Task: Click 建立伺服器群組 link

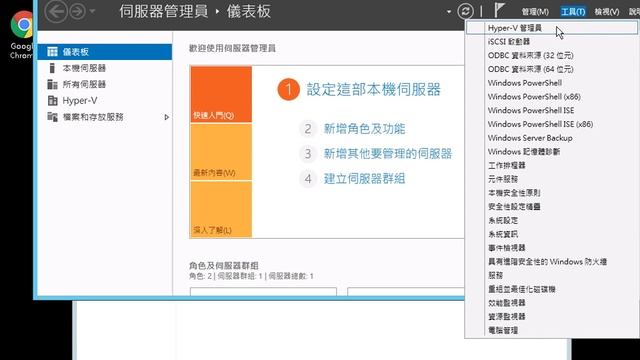Action: (x=364, y=179)
